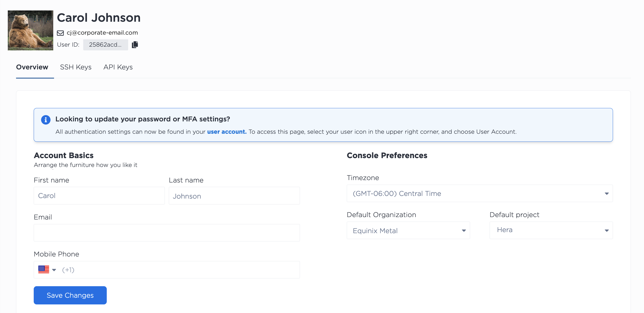This screenshot has width=644, height=313.
Task: Expand the Default project dropdown showing Hera
Action: pyautogui.click(x=551, y=230)
